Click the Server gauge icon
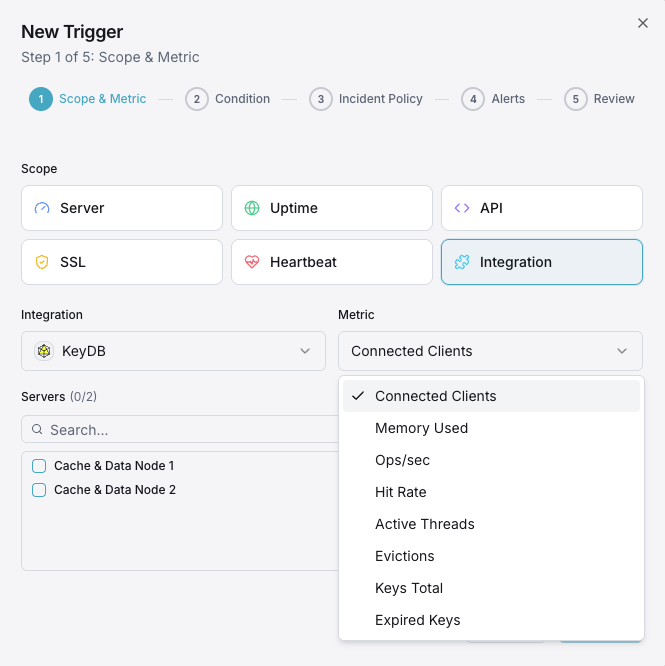 42,208
